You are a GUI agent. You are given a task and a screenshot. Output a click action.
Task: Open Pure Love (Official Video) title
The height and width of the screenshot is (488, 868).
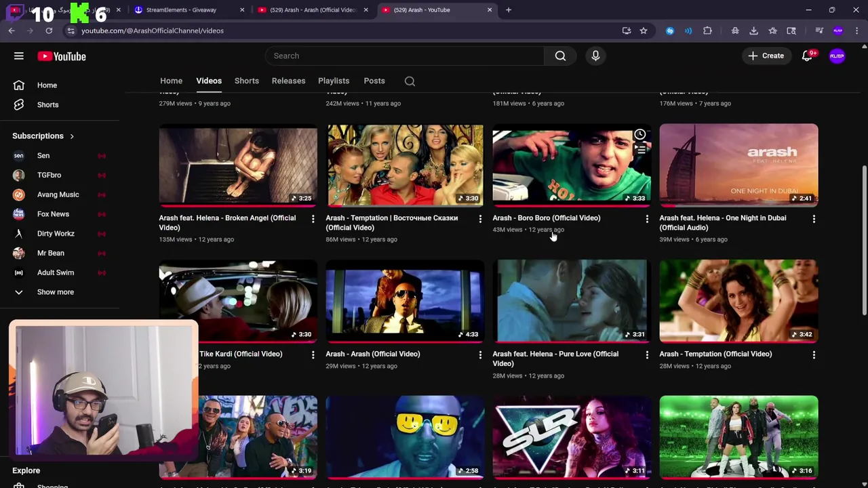(x=555, y=359)
